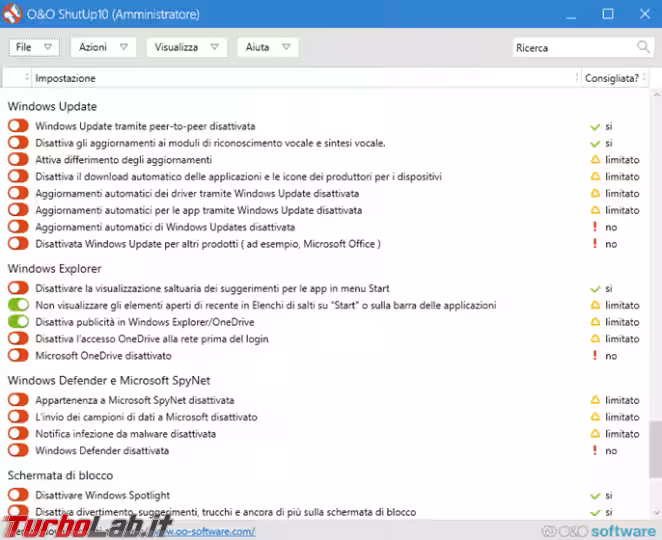
Task: Sort by the Impostazione column header
Action: click(x=304, y=78)
